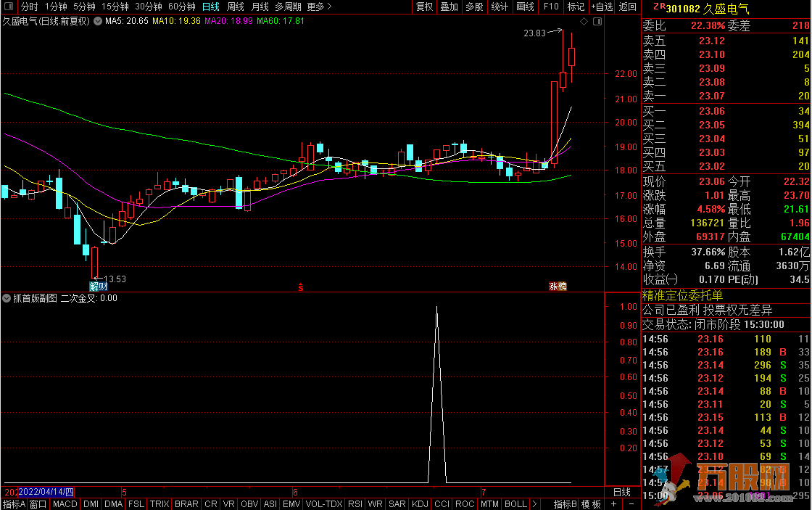Select the DMI indicator tab

[x=91, y=504]
